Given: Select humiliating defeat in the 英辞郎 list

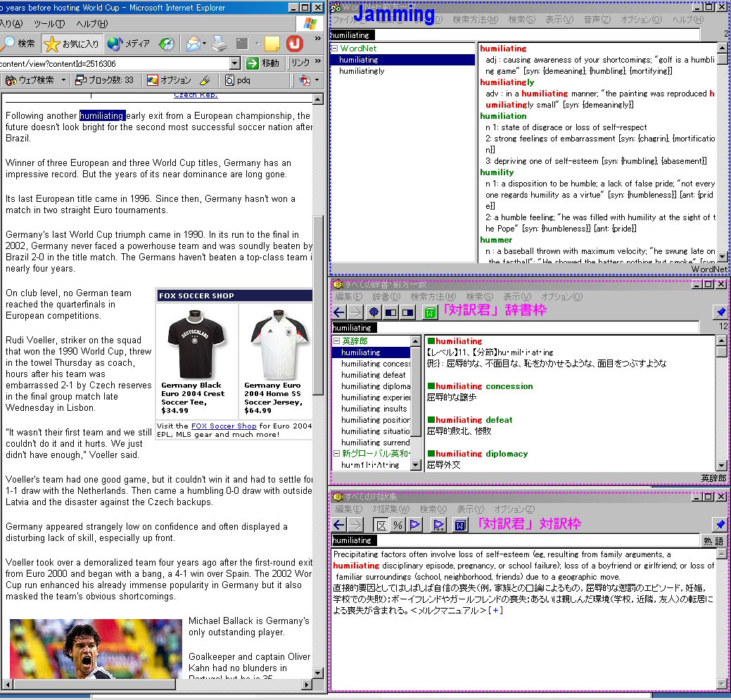Looking at the screenshot, I should tap(374, 375).
